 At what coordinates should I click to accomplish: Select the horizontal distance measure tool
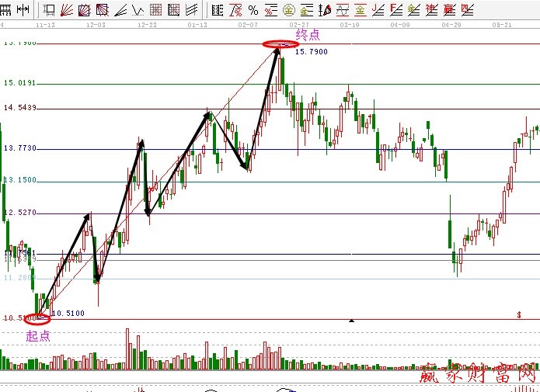pyautogui.click(x=23, y=10)
